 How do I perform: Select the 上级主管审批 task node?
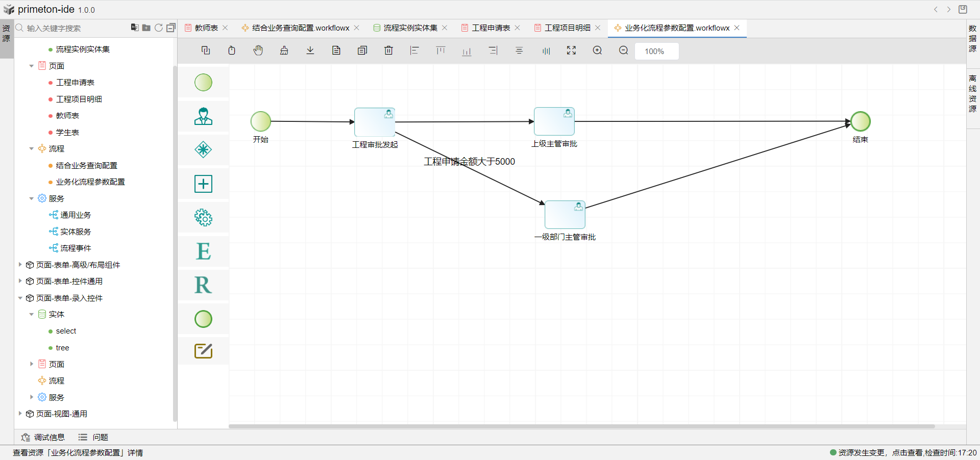coord(554,121)
